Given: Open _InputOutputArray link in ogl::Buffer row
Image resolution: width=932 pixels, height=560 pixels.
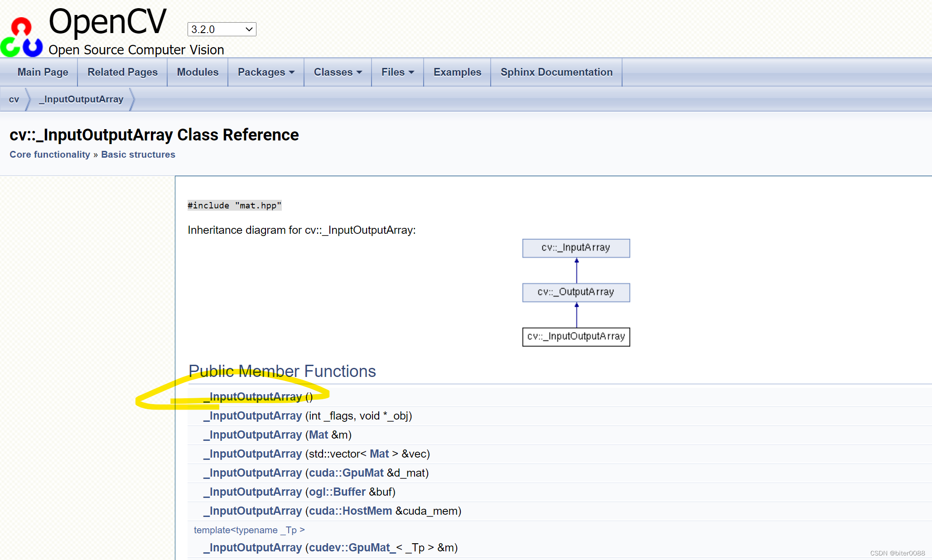Looking at the screenshot, I should pyautogui.click(x=252, y=492).
